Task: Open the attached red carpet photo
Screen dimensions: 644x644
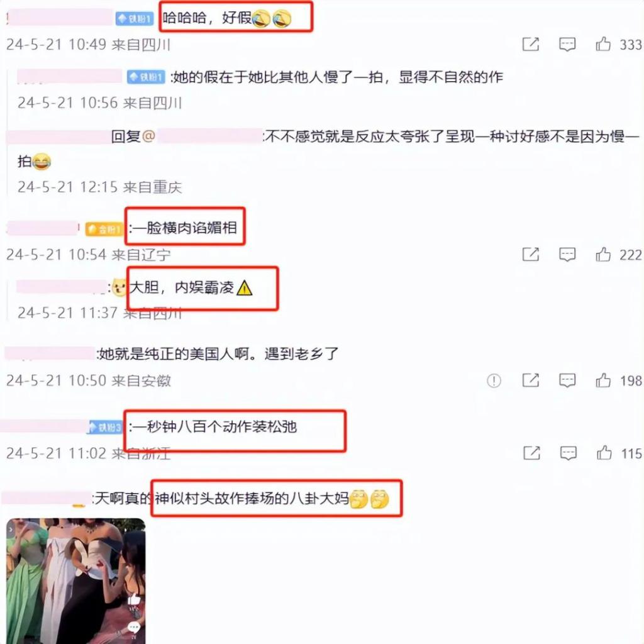Action: pos(76,580)
